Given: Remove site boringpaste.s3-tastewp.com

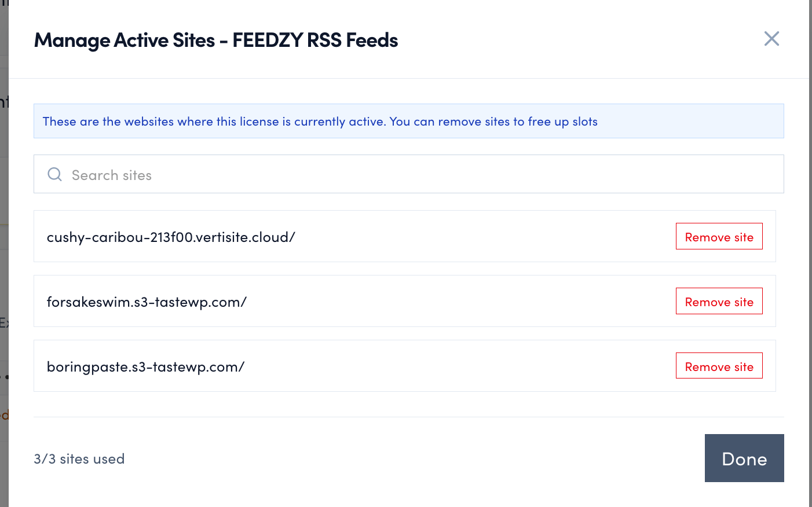Looking at the screenshot, I should click(719, 366).
